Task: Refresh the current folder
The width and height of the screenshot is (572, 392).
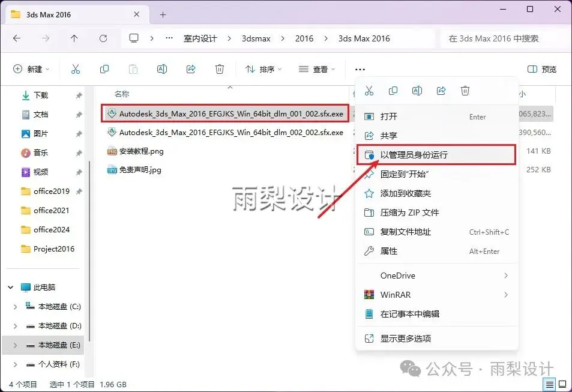Action: [103, 38]
